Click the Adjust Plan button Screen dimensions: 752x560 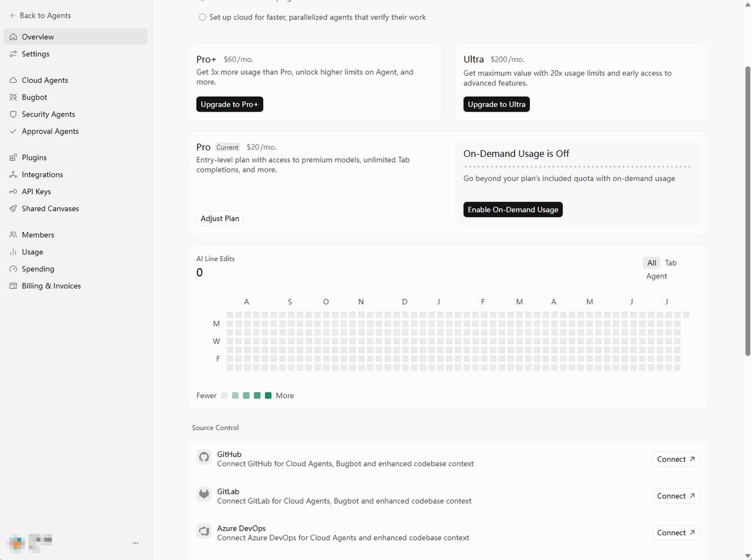220,218
